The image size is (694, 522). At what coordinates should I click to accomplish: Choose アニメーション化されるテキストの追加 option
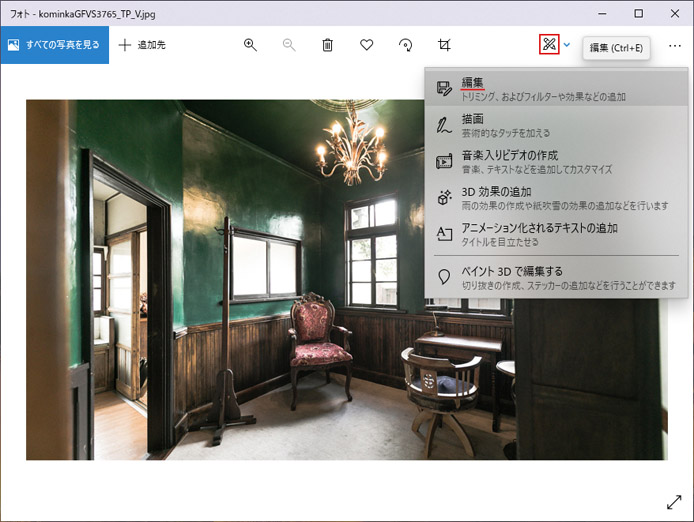point(556,234)
